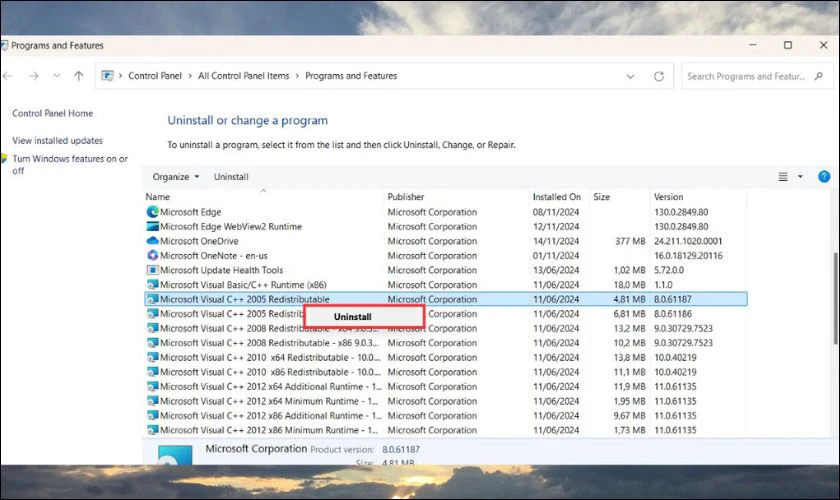Open help with the question mark icon

824,176
